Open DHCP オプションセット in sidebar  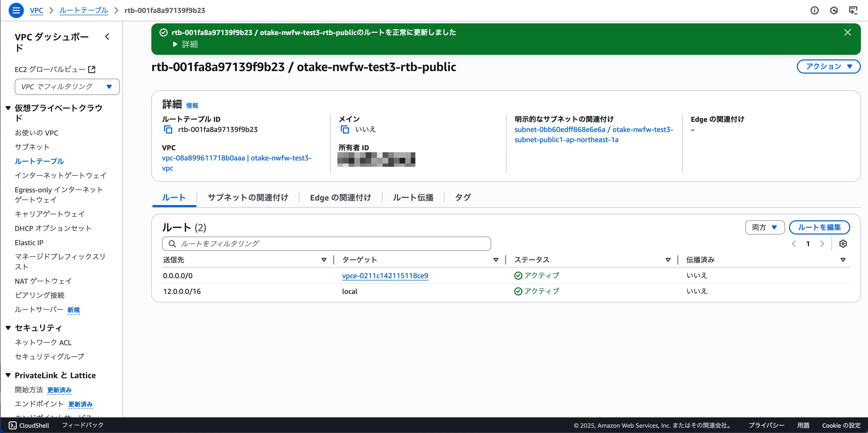[53, 228]
